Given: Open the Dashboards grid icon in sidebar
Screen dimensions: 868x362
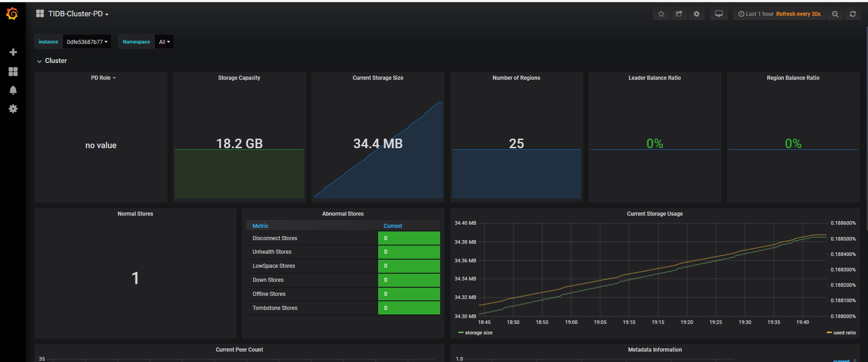Looking at the screenshot, I should coord(13,72).
